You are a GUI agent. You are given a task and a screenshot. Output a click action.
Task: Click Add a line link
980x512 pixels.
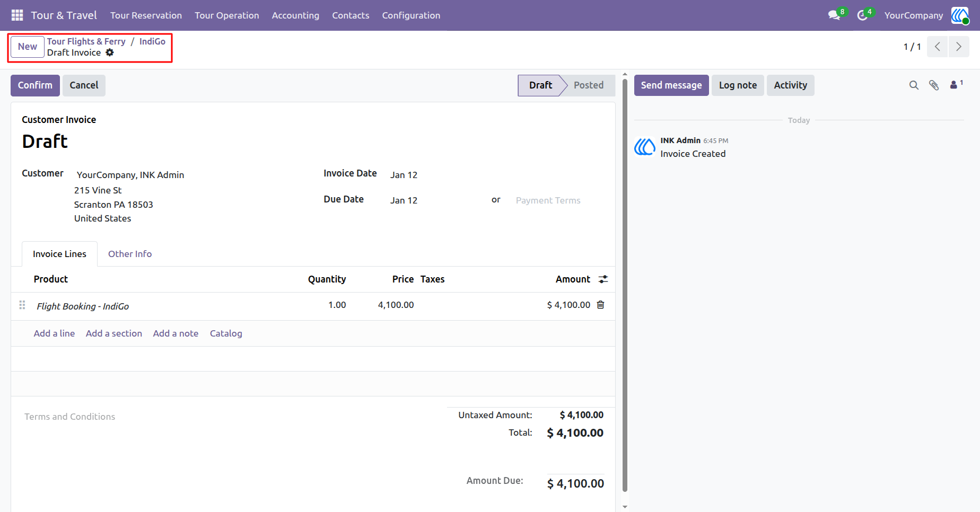coord(54,333)
